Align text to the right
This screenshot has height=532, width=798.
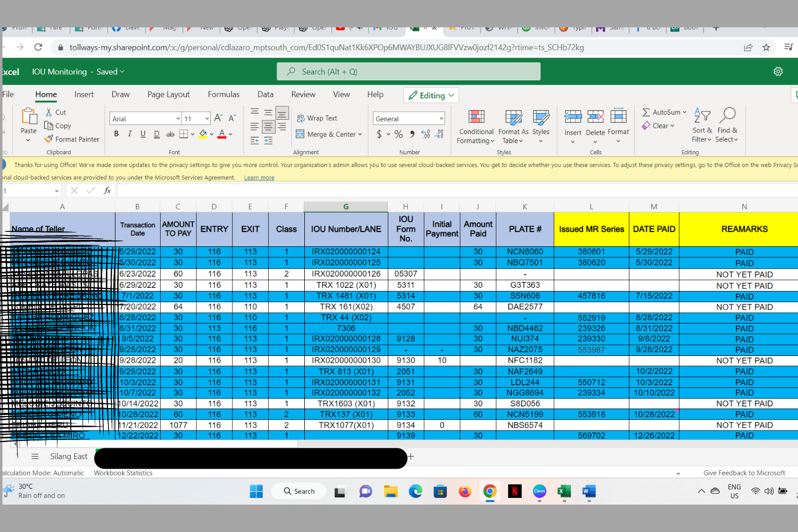click(x=282, y=127)
